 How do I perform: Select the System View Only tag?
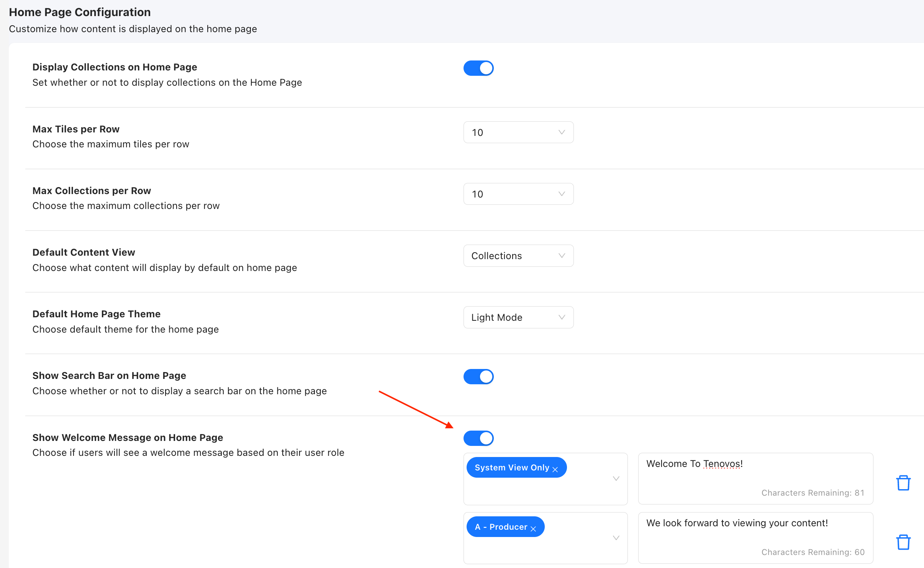click(x=511, y=467)
